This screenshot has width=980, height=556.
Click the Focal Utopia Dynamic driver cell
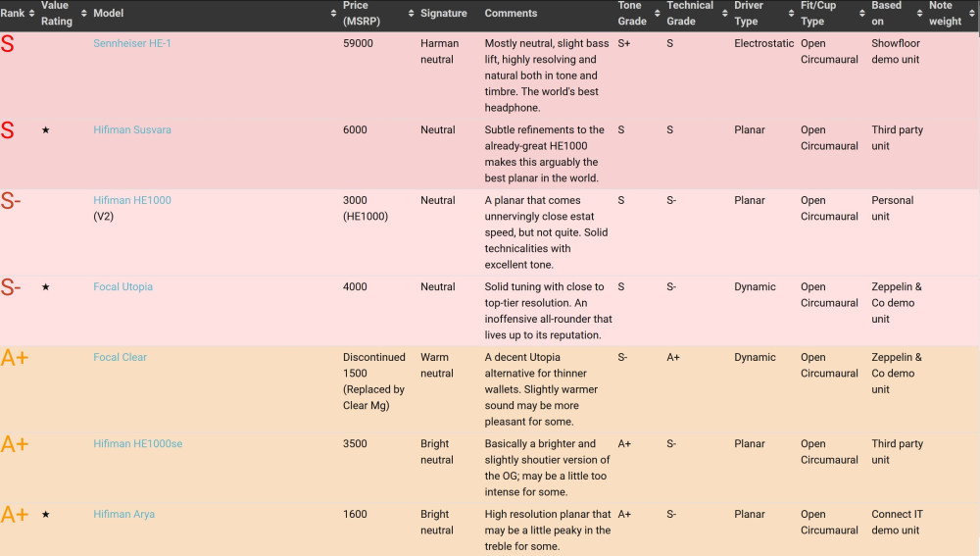click(x=755, y=286)
